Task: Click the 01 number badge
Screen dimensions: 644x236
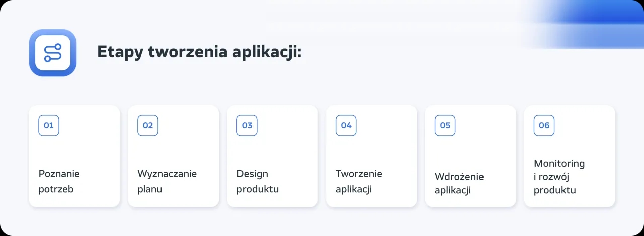Action: [x=49, y=126]
